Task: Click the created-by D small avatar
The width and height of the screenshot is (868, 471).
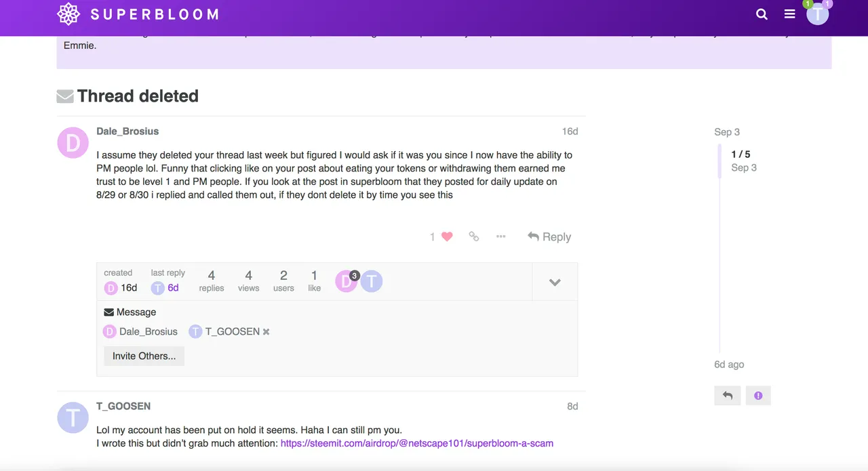Action: click(x=111, y=288)
